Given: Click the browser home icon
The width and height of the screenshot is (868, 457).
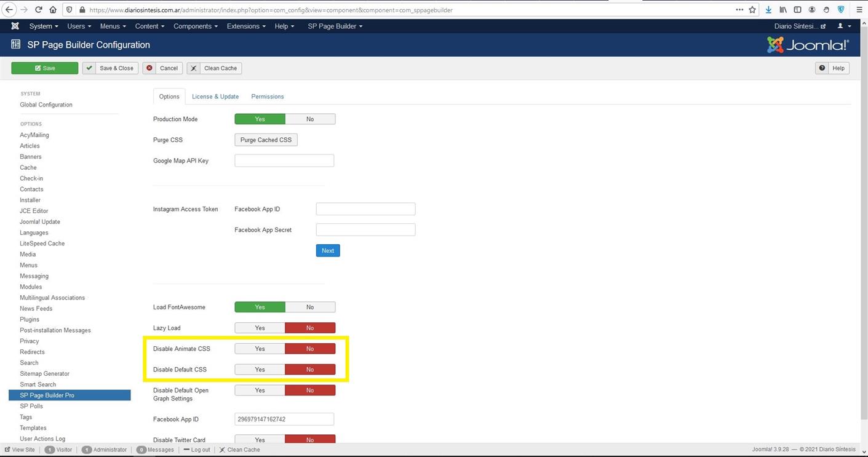Looking at the screenshot, I should [x=54, y=10].
